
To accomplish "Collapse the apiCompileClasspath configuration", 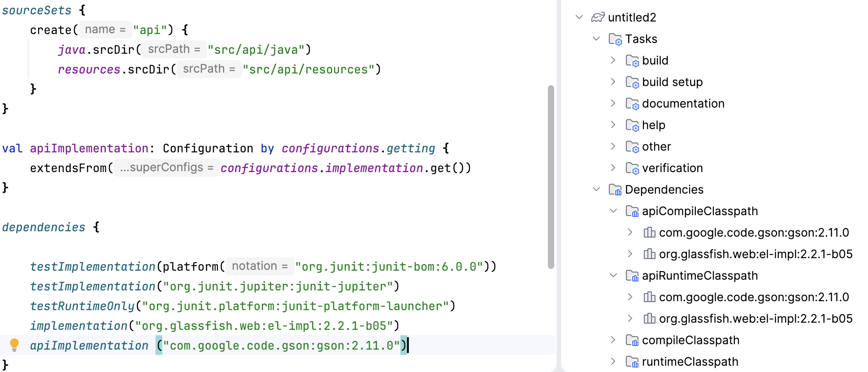I will pyautogui.click(x=613, y=211).
